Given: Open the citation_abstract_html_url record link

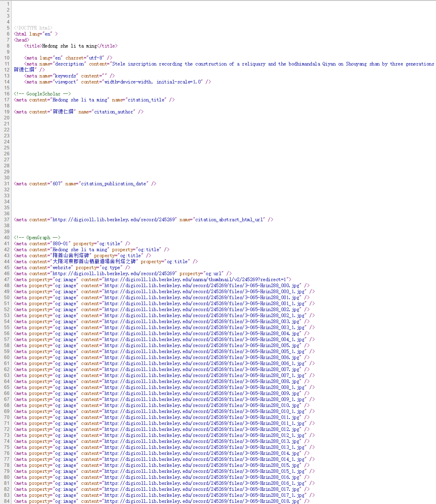Looking at the screenshot, I should click(x=114, y=220).
